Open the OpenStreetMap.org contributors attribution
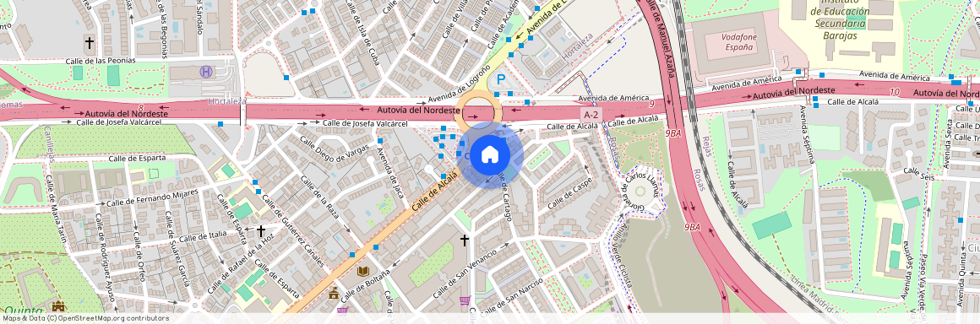 tap(85, 318)
